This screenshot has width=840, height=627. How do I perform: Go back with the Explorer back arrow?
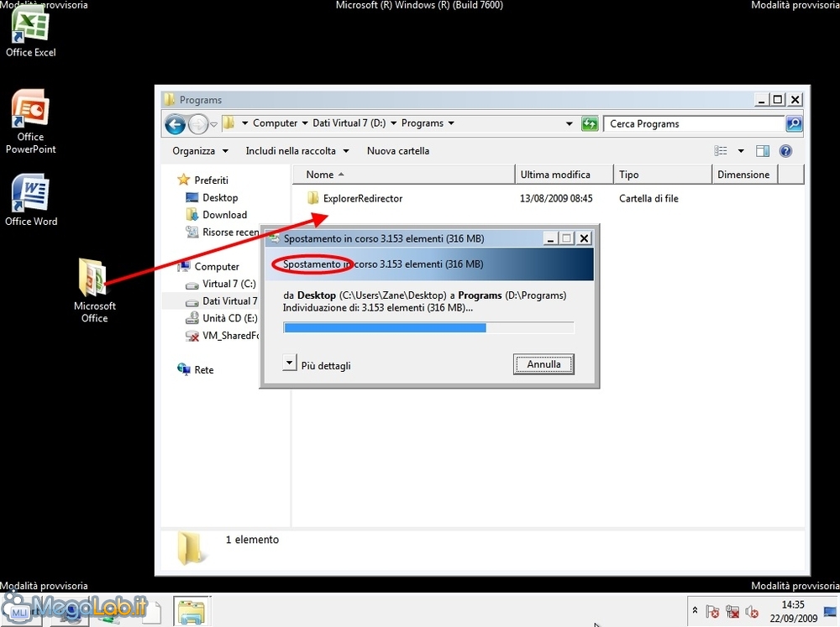pos(175,124)
